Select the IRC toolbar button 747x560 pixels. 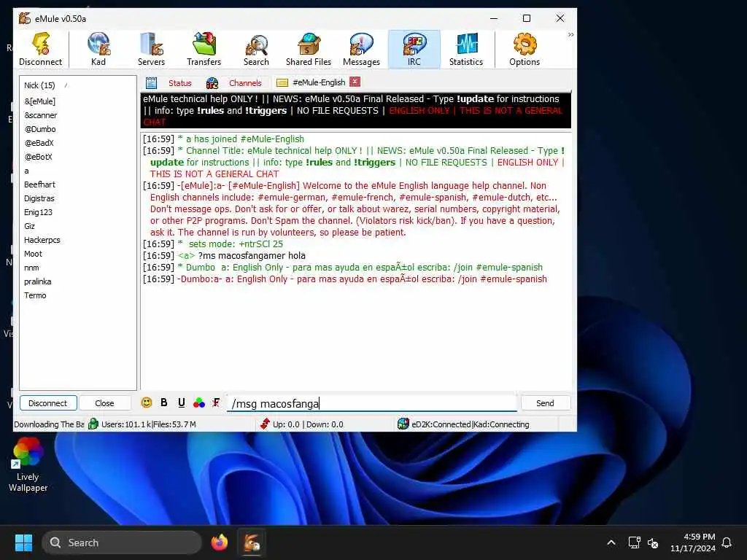coord(414,49)
